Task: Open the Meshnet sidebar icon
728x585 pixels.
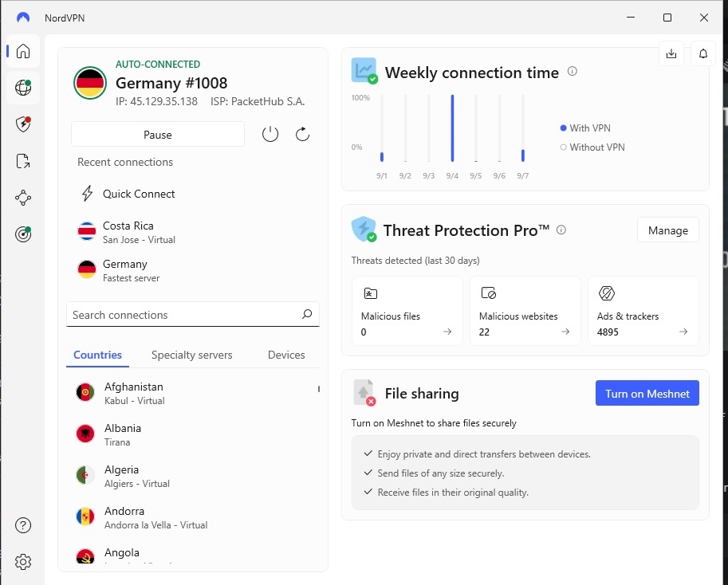Action: pos(23,198)
